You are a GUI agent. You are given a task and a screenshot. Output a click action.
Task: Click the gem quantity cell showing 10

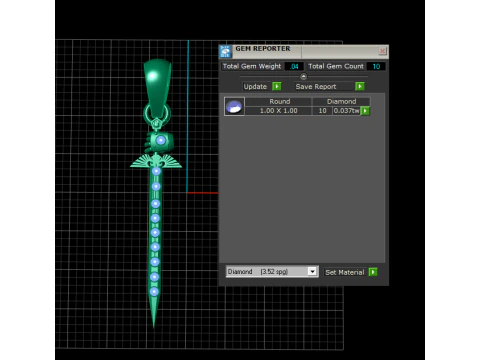point(322,111)
